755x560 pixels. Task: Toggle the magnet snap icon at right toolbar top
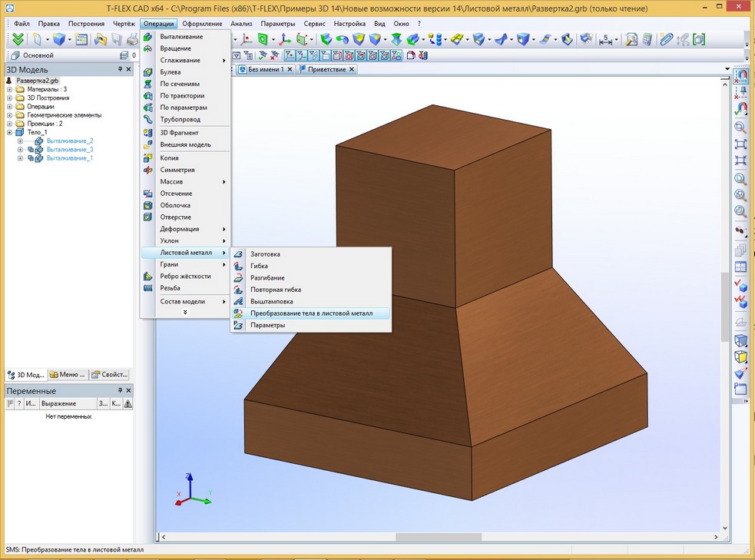[x=741, y=76]
